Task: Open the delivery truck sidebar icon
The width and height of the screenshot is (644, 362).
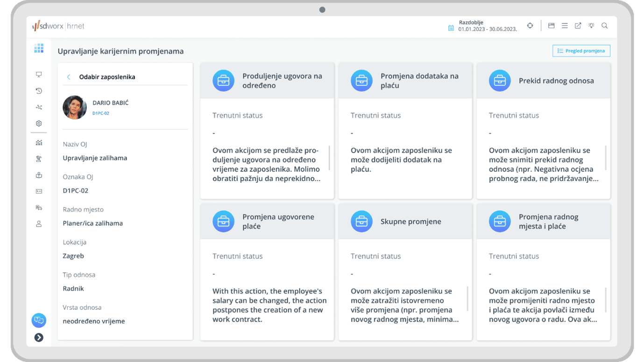Action: 39,208
